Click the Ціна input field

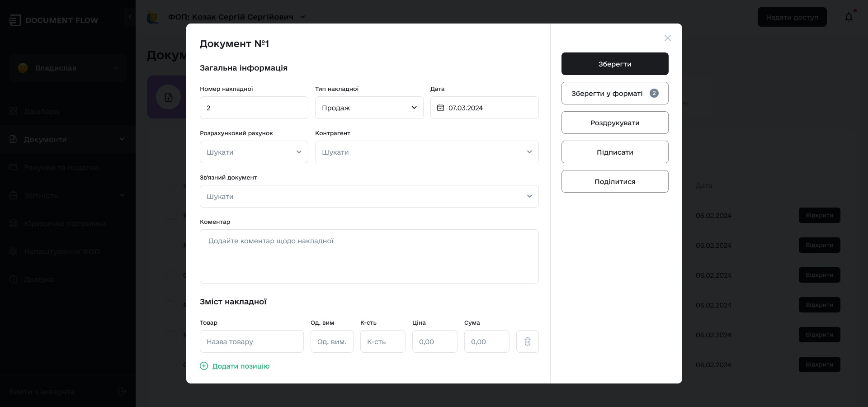tap(435, 341)
